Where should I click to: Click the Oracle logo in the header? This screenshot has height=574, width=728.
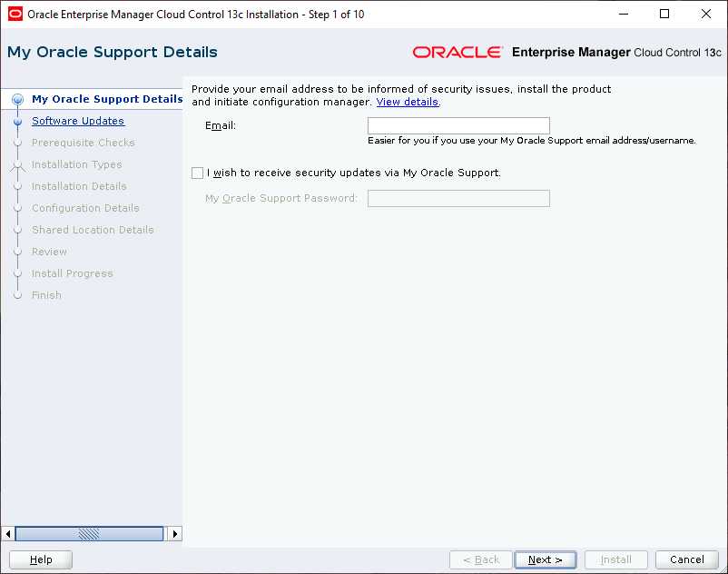click(457, 52)
